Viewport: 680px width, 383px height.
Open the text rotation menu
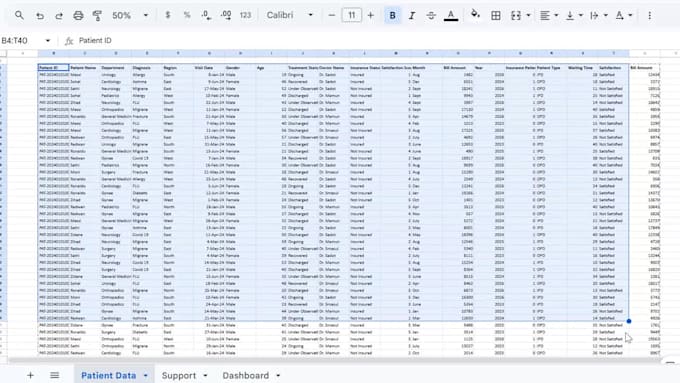pos(620,16)
